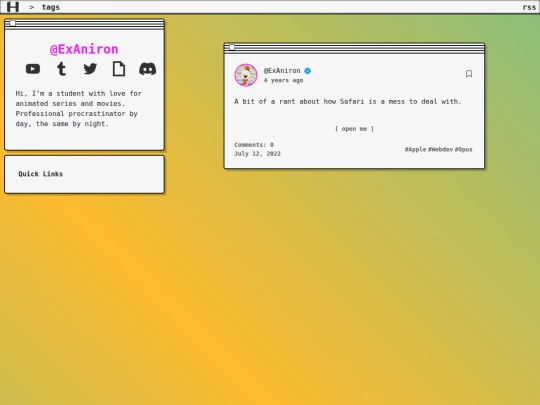This screenshot has width=540, height=405.
Task: Click the Quick Links heading
Action: tap(41, 174)
